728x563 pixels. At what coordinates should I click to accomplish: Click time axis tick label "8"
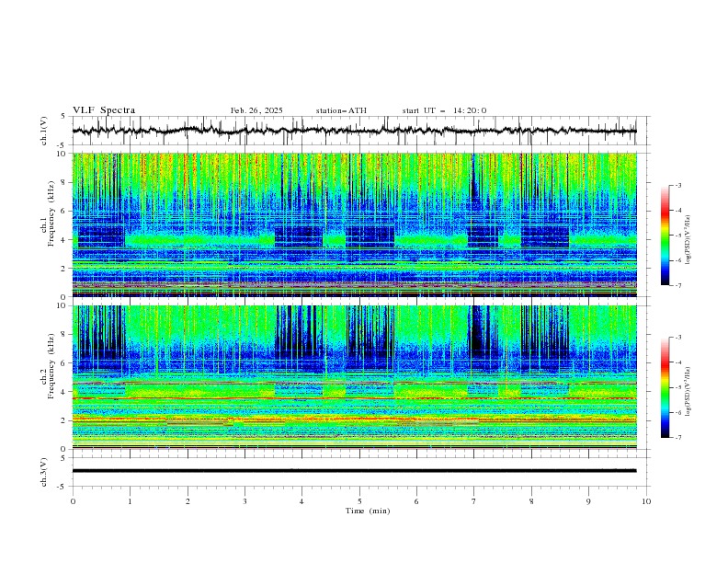coord(531,501)
